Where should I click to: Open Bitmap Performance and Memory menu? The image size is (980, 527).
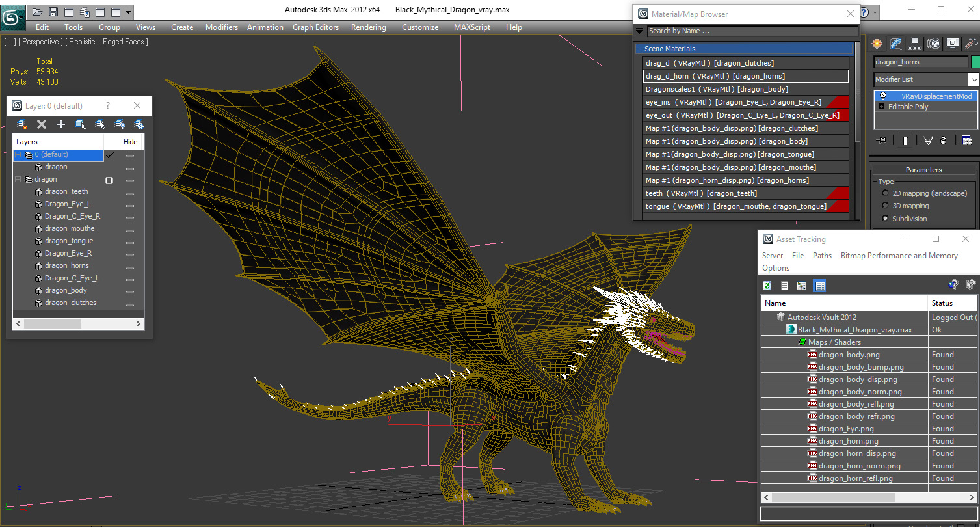[x=899, y=256]
